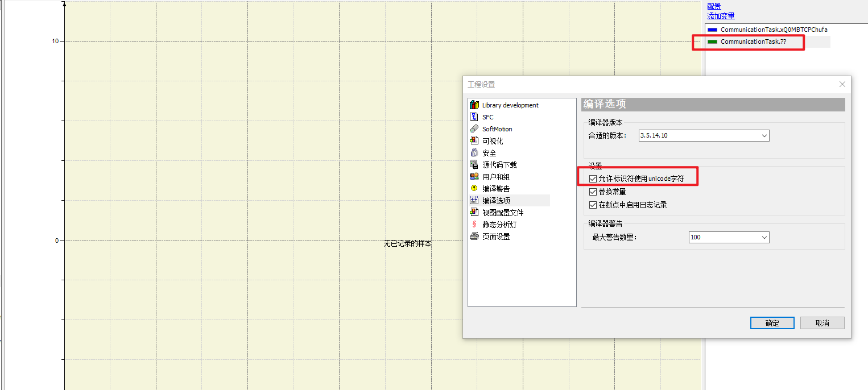The image size is (868, 390).
Task: Click the 取消 button
Action: (x=822, y=323)
